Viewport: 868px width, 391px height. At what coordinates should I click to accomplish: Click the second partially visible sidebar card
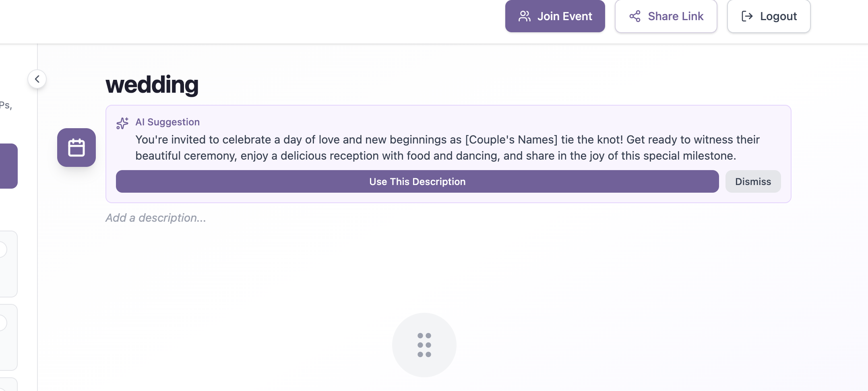point(8,337)
